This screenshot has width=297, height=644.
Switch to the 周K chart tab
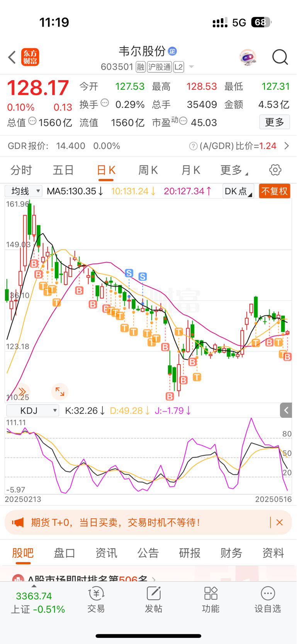coord(148,170)
